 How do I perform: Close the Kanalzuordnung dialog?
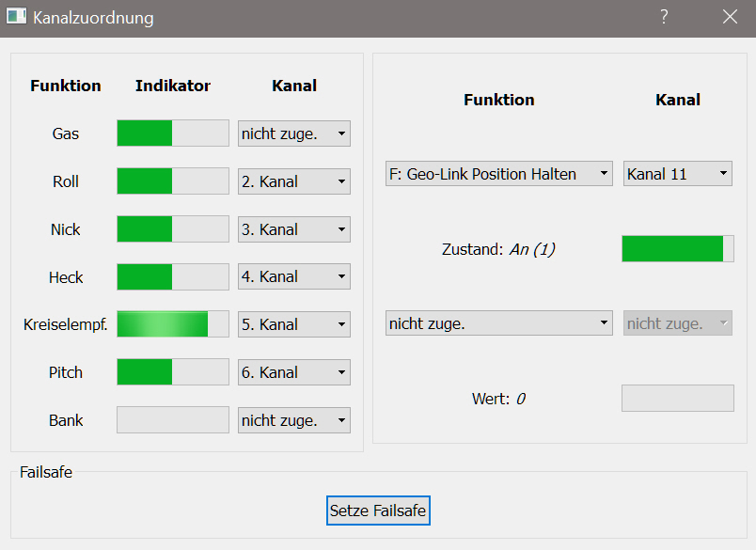[x=730, y=17]
